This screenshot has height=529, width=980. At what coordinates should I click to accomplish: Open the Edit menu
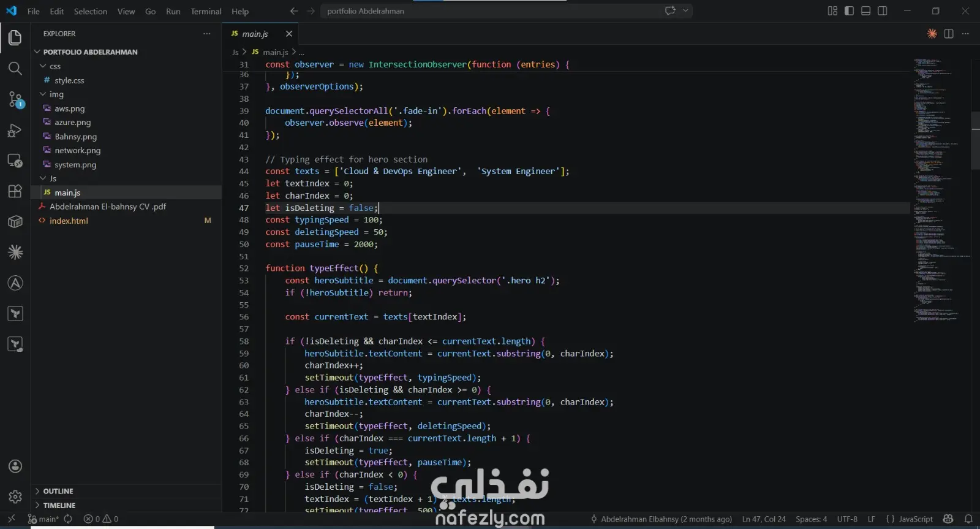57,11
